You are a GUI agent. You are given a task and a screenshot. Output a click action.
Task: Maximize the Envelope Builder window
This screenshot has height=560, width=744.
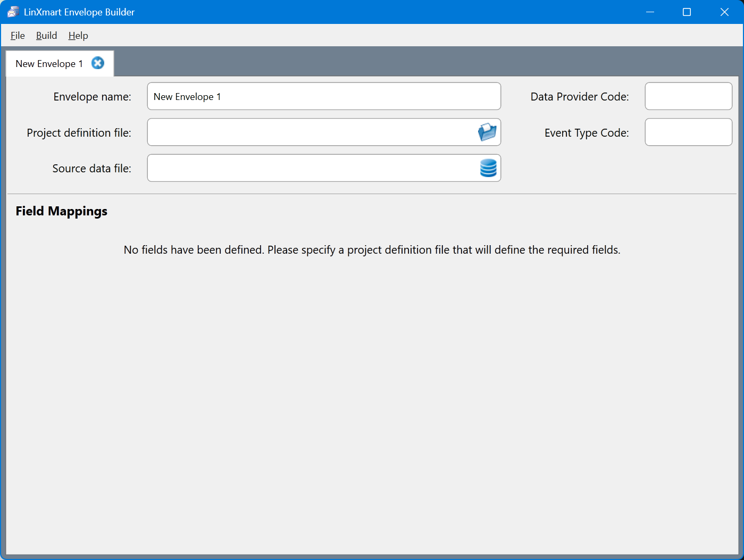pos(687,12)
